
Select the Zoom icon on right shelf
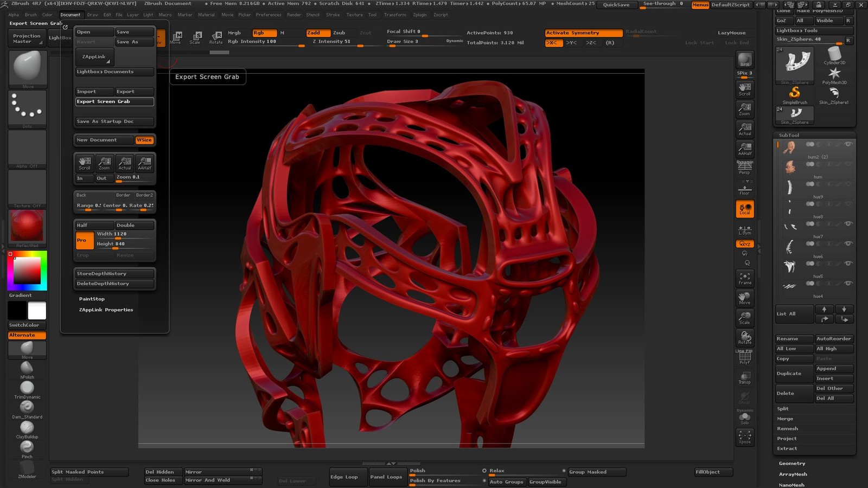pos(745,109)
